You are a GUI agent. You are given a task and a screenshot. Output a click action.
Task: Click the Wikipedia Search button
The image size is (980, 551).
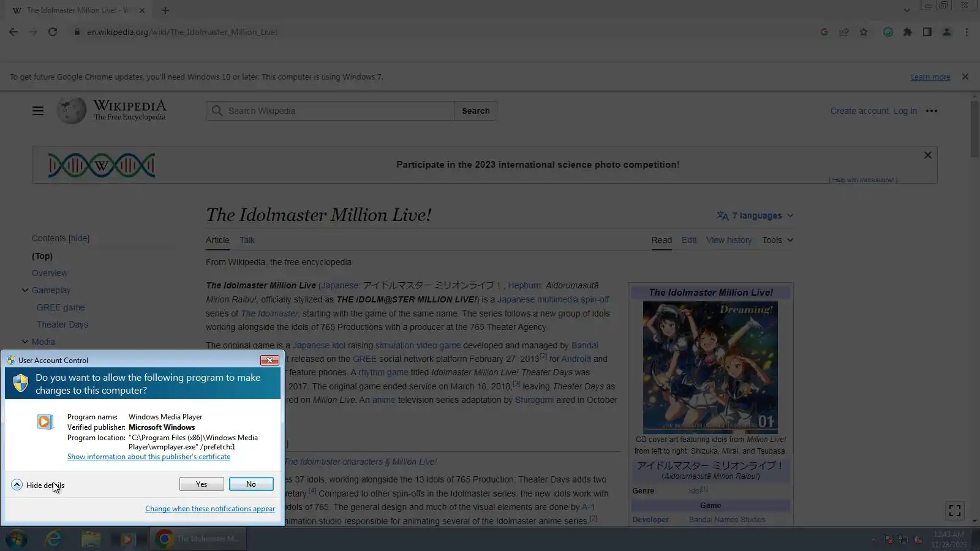[x=476, y=111]
